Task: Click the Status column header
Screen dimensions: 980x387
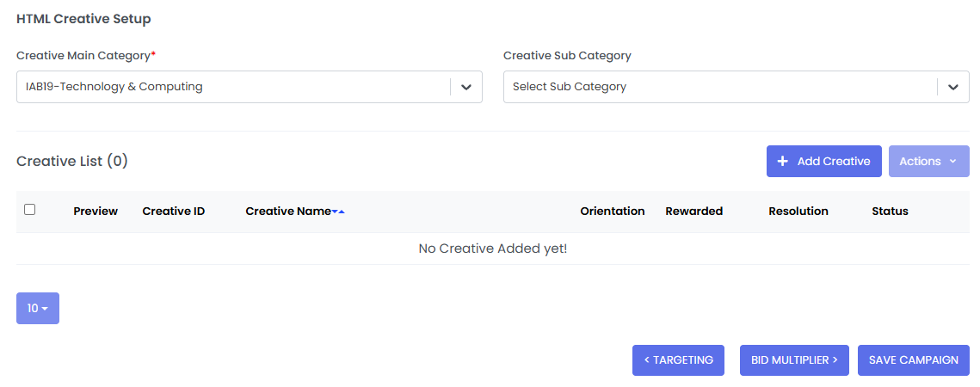Action: click(x=890, y=212)
